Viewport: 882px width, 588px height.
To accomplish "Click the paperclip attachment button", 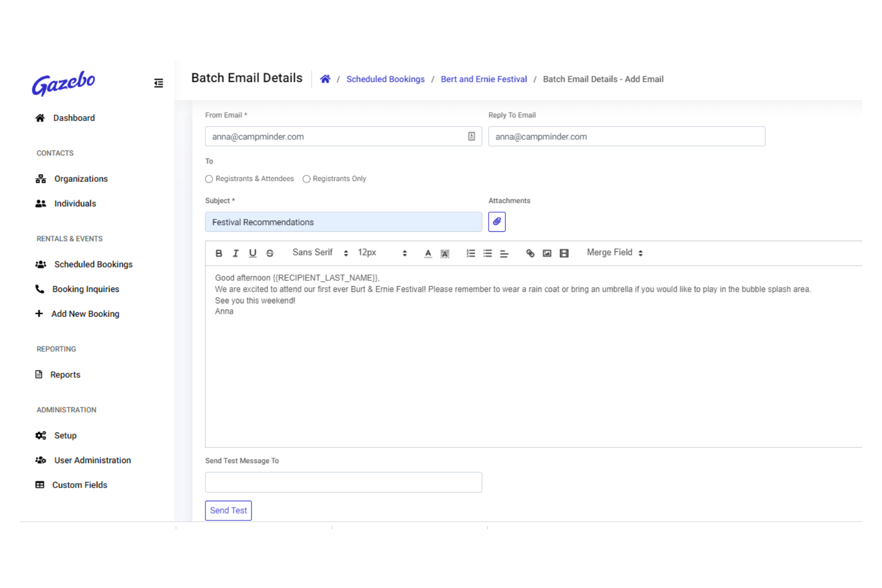I will [x=496, y=222].
